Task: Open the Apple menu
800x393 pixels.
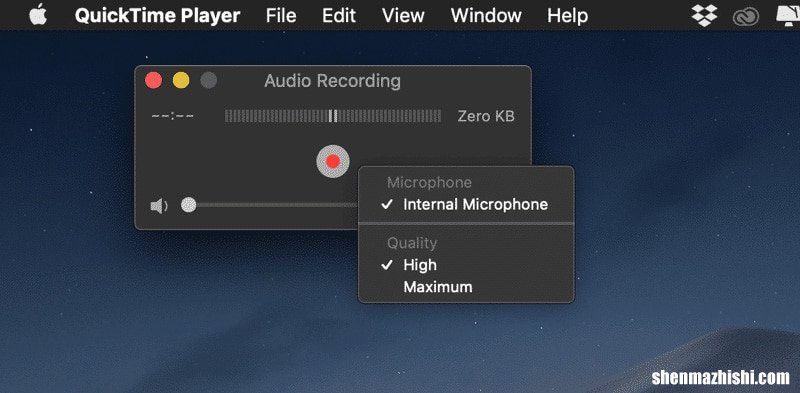Action: (x=38, y=15)
